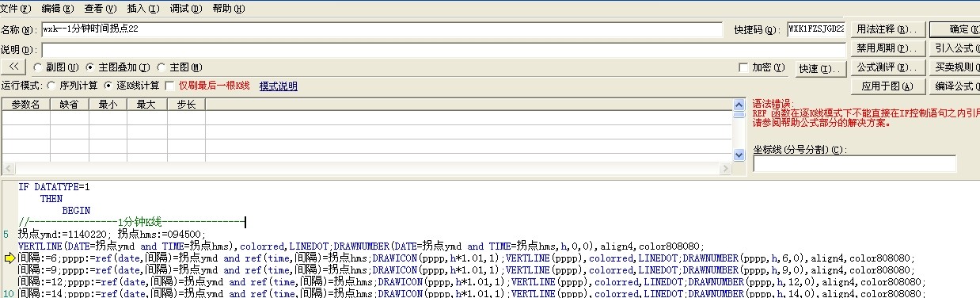Image resolution: width=980 pixels, height=298 pixels.
Task: Click the 禁用周期 button
Action: point(887,48)
